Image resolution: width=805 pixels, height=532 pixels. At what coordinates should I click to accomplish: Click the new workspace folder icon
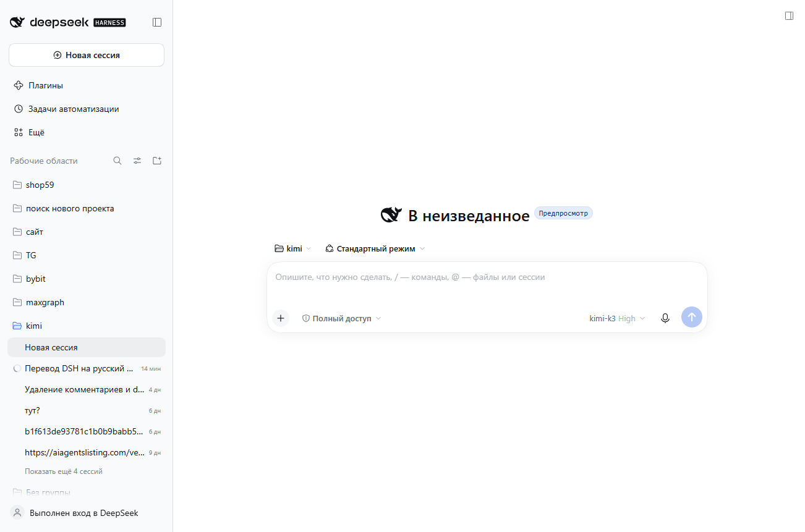(x=157, y=161)
